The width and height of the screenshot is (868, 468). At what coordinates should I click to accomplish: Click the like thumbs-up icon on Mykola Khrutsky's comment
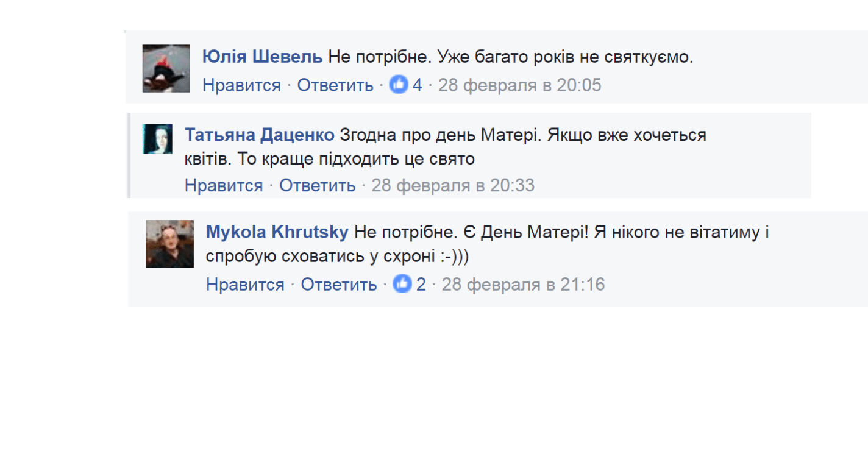coord(402,283)
